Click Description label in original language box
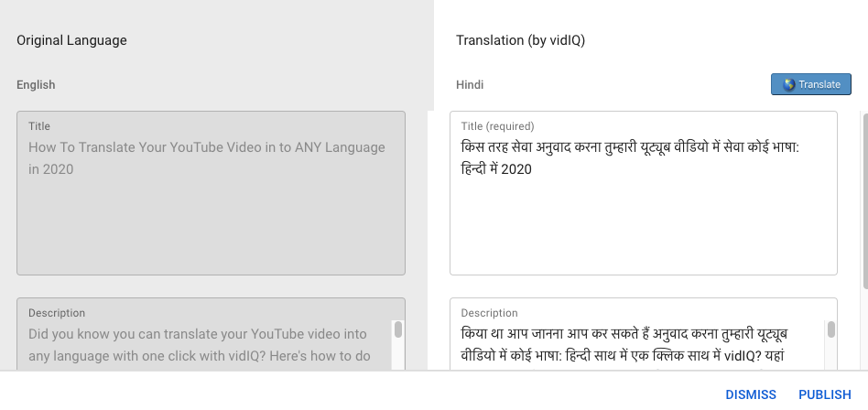868x410 pixels. (x=57, y=313)
